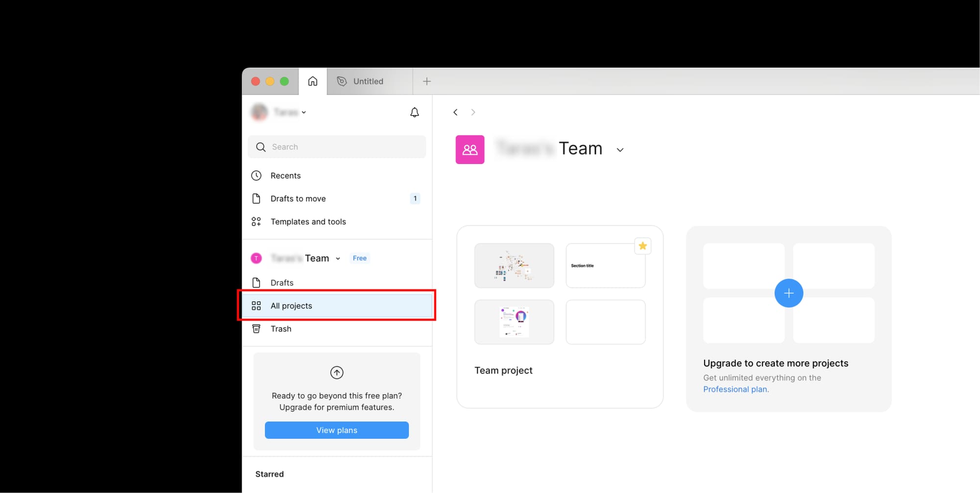The width and height of the screenshot is (980, 493).
Task: Open the user account dropdown
Action: pyautogui.click(x=279, y=112)
